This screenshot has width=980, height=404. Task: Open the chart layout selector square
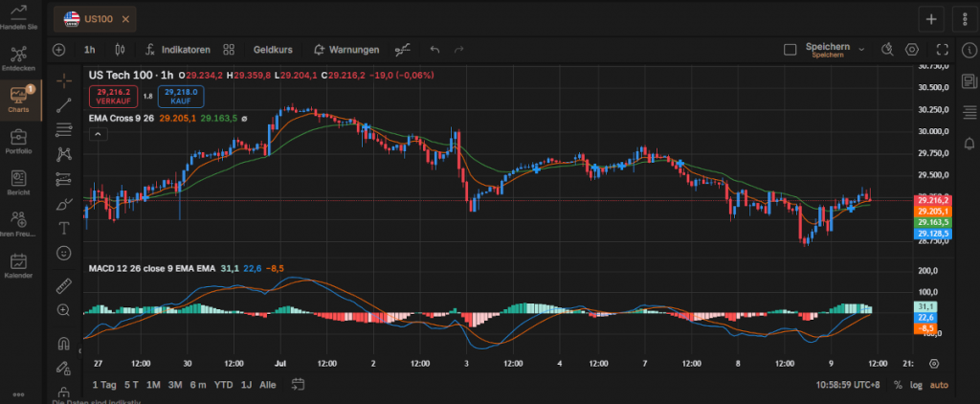pos(790,50)
